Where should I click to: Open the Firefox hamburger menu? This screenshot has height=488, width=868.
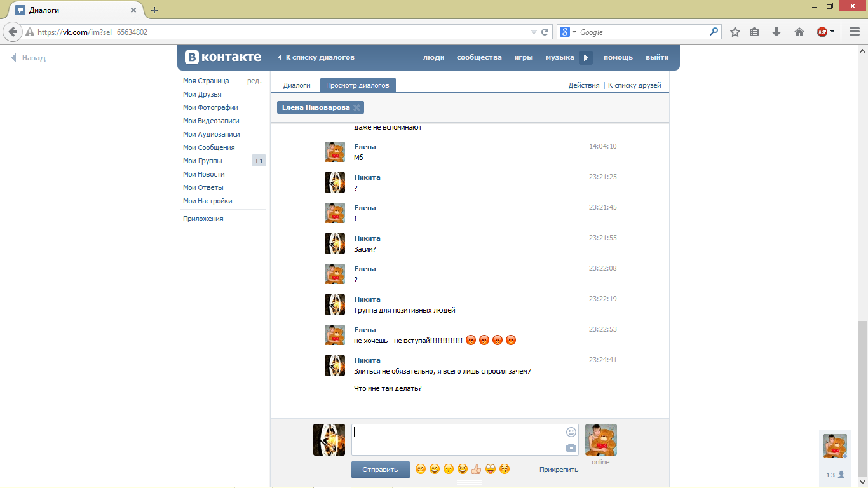pyautogui.click(x=855, y=32)
